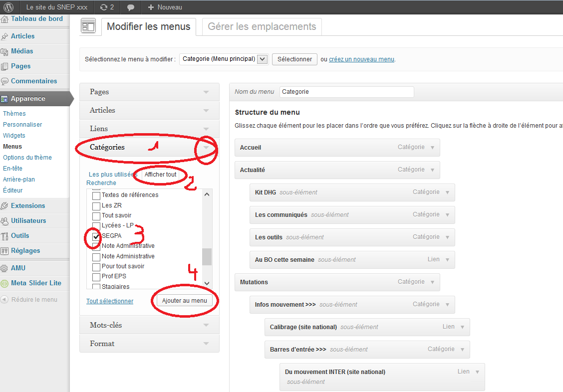Open the comments bubble icon in admin bar
Viewport: 563px width, 392px height.
pos(131,7)
